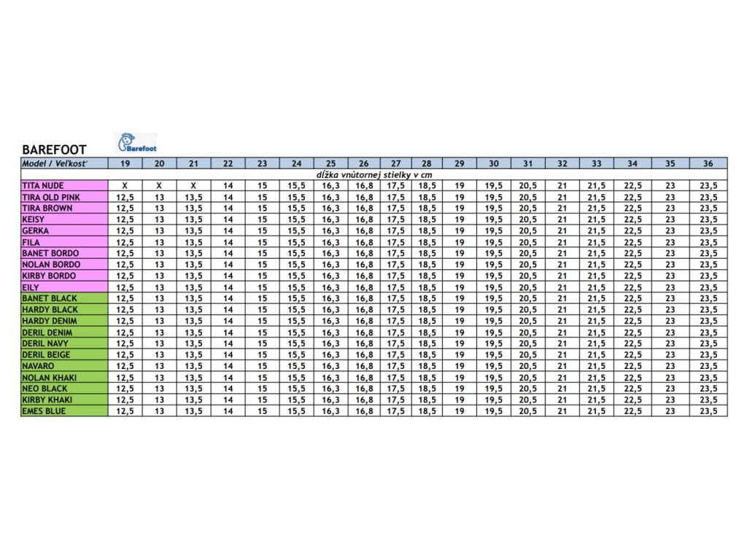
Task: Click the 20,5 cell in the NAVARO row
Action: tap(528, 366)
